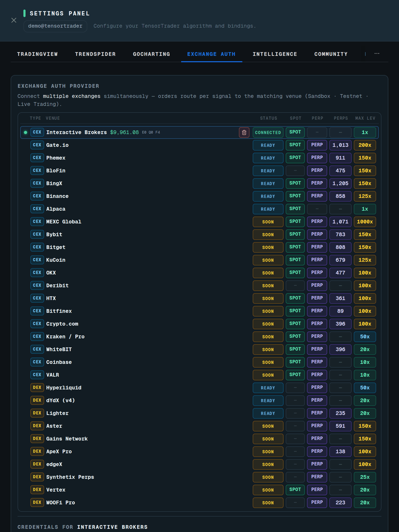399x532 pixels.
Task: Close the settings panel with X icon
Action: 14,20
